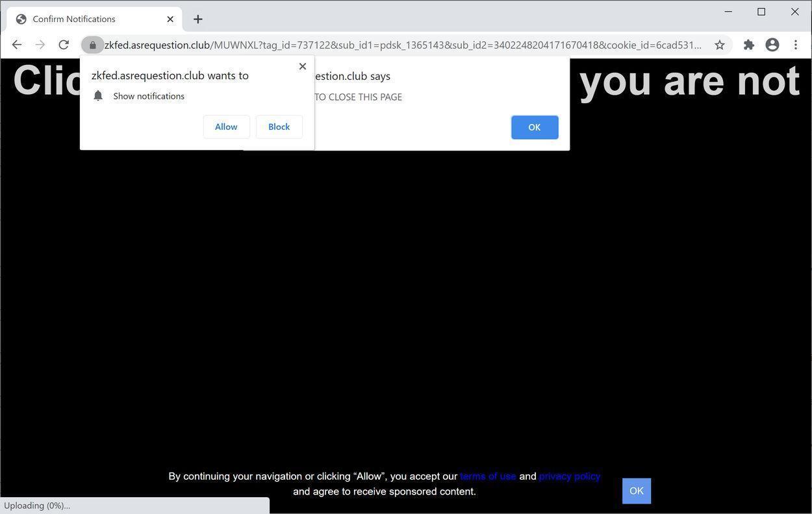Open the Chrome three-dot menu

tap(795, 44)
